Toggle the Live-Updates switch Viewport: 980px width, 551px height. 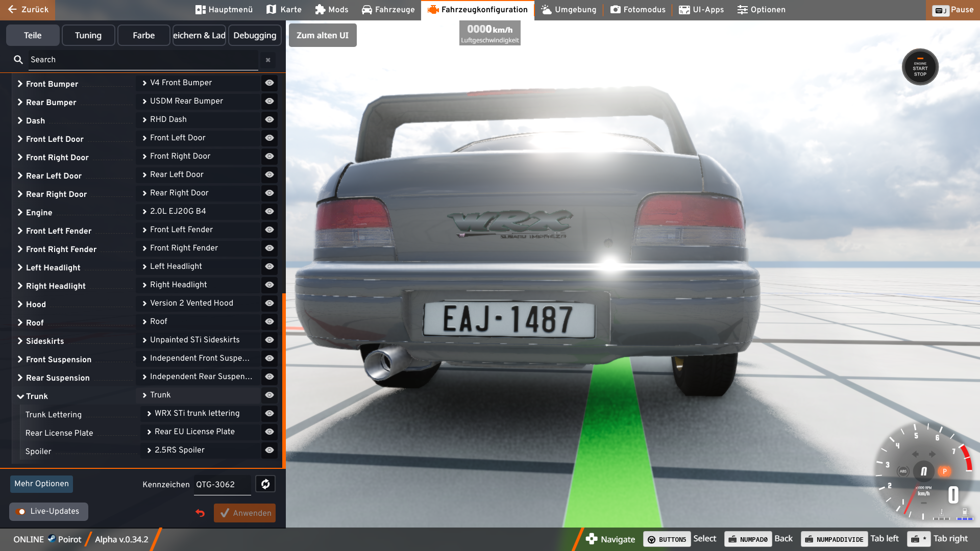coord(21,511)
